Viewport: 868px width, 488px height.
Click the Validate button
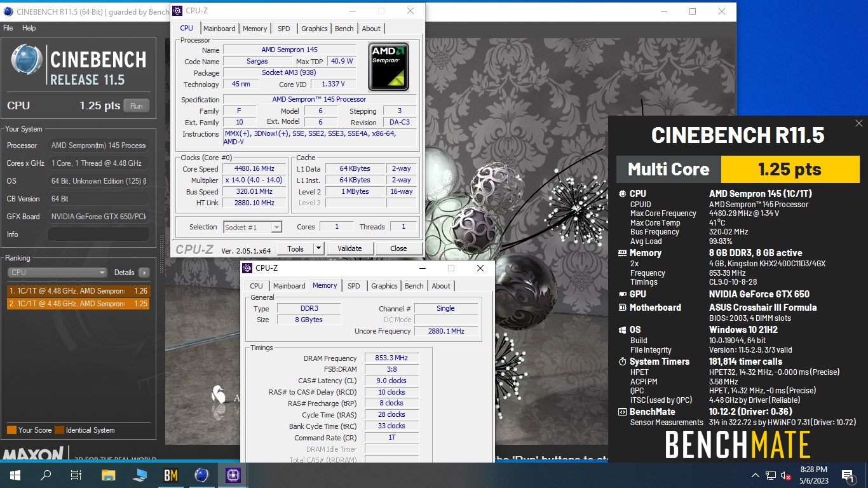pyautogui.click(x=349, y=248)
